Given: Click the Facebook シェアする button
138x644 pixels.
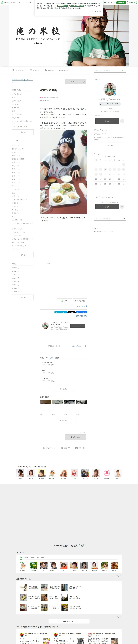Looking at the screenshot, I should click(x=82, y=312).
